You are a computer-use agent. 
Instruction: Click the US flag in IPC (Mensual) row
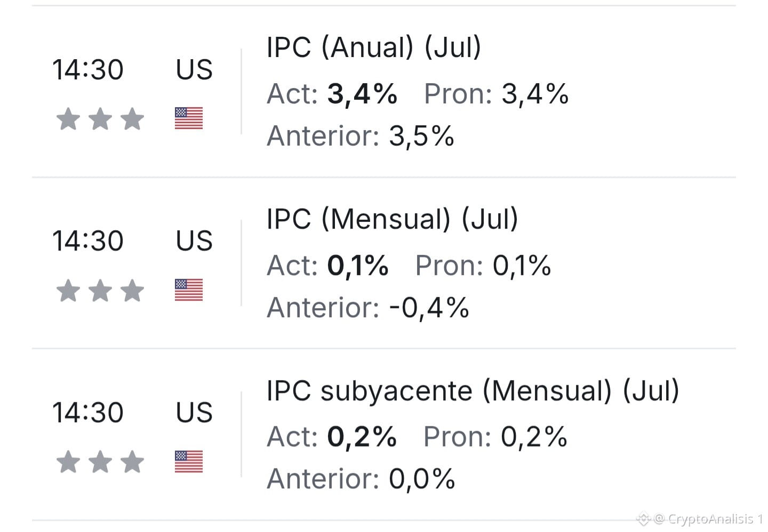point(189,290)
